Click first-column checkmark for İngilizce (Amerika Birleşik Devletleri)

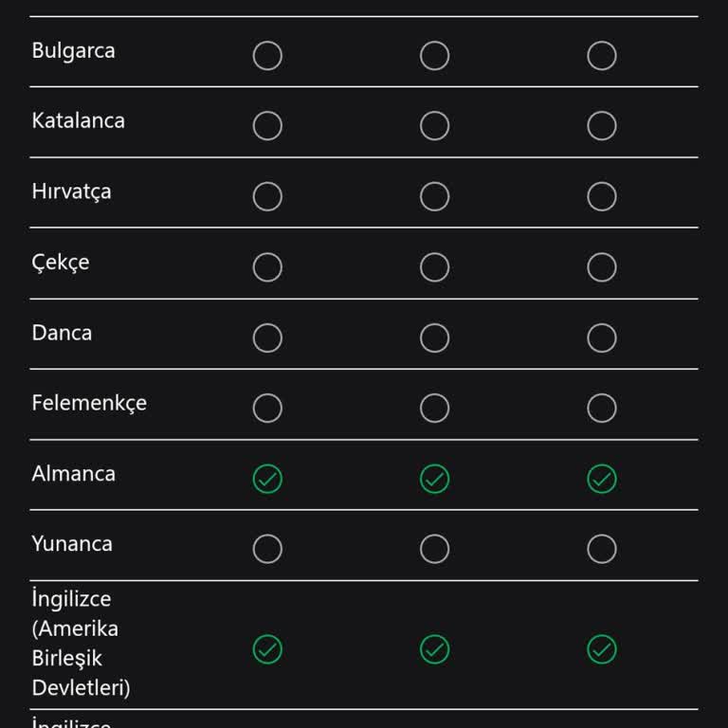coord(267,649)
